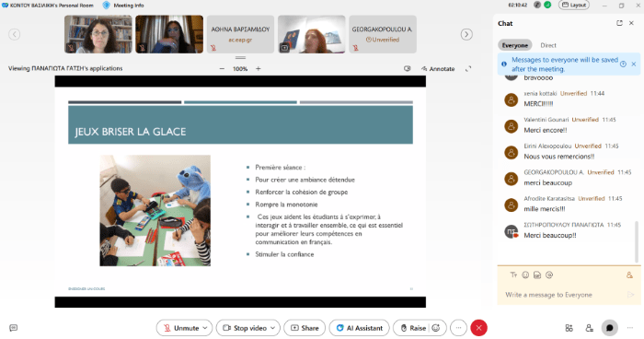Expand audio options arrow beside Unmute

tap(205, 328)
